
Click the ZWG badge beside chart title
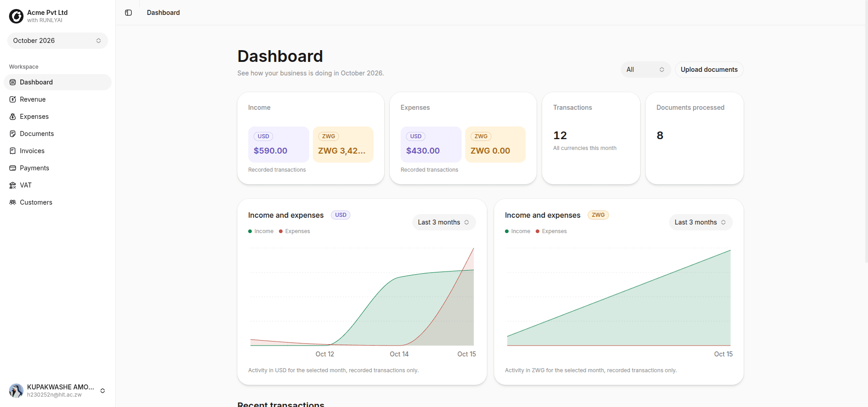click(x=598, y=215)
